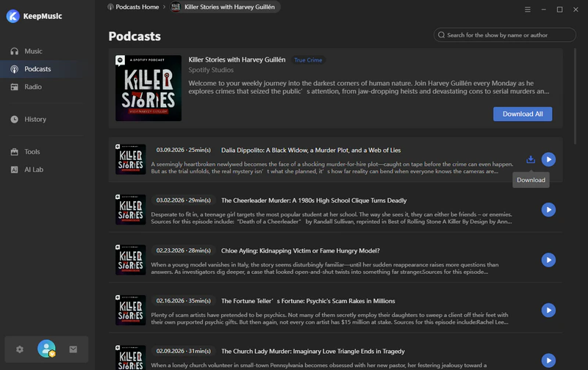Click the Download All button
588x370 pixels.
[523, 114]
